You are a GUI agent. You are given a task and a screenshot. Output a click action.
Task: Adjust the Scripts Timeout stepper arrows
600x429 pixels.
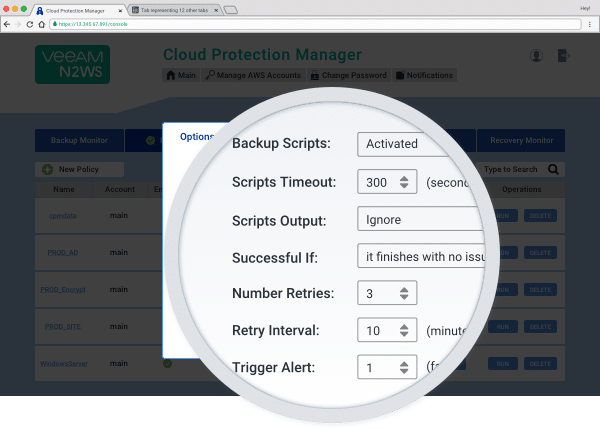click(404, 182)
